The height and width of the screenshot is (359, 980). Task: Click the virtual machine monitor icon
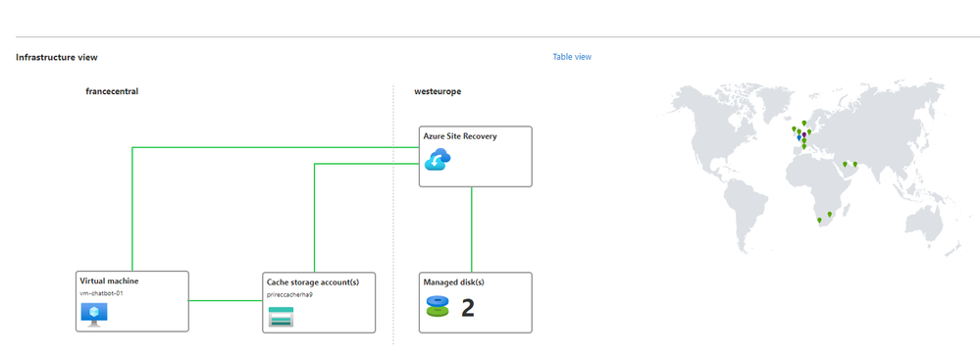click(94, 315)
